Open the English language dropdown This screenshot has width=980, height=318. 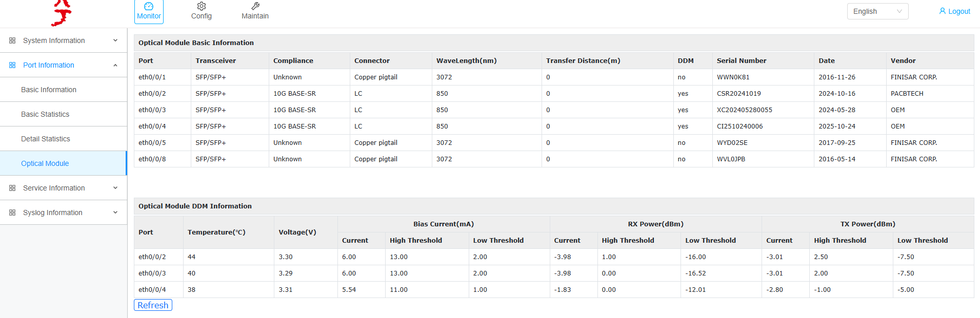877,11
